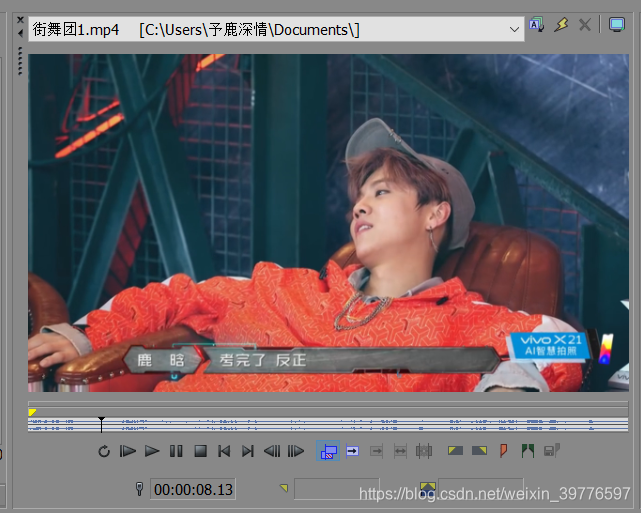Add to timeline from cursor

352,451
